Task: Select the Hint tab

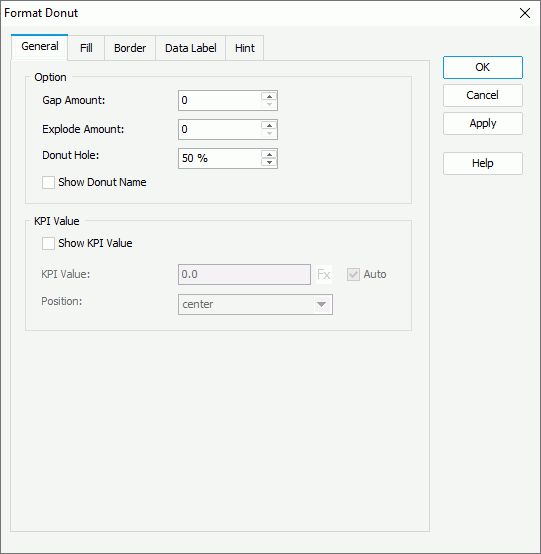Action: 245,48
